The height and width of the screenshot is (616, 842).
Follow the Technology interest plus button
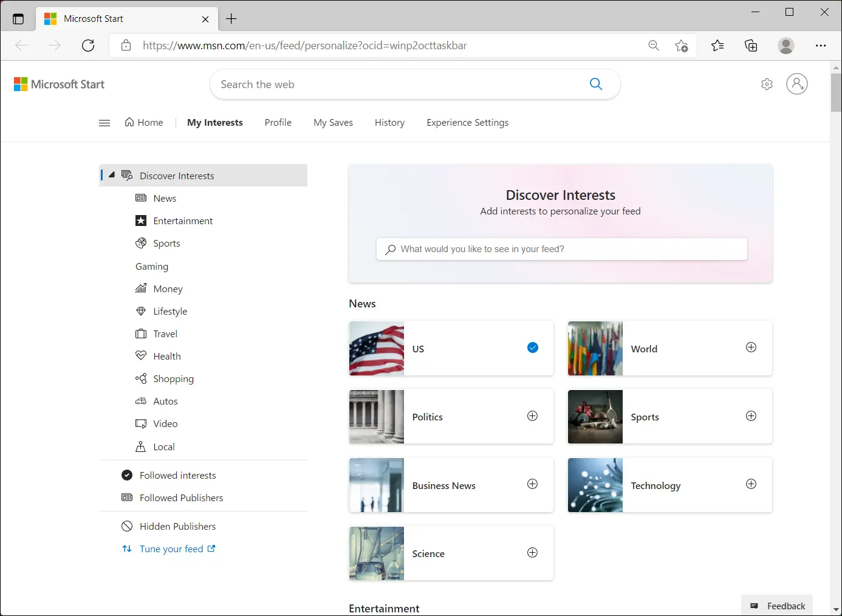click(x=751, y=484)
